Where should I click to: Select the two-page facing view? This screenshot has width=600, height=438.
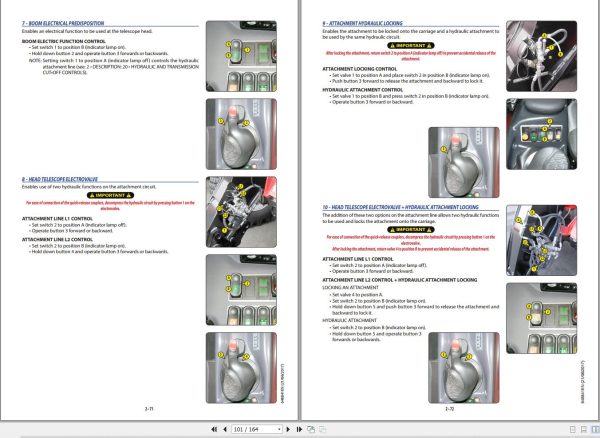tap(595, 430)
